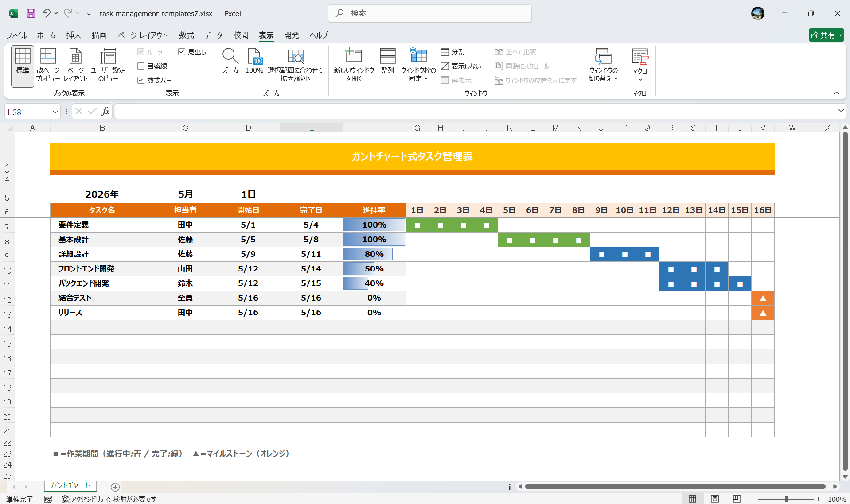Viewport: 850px width, 504px height.
Task: Toggle the 目盛線 gridlines checkbox
Action: click(141, 66)
